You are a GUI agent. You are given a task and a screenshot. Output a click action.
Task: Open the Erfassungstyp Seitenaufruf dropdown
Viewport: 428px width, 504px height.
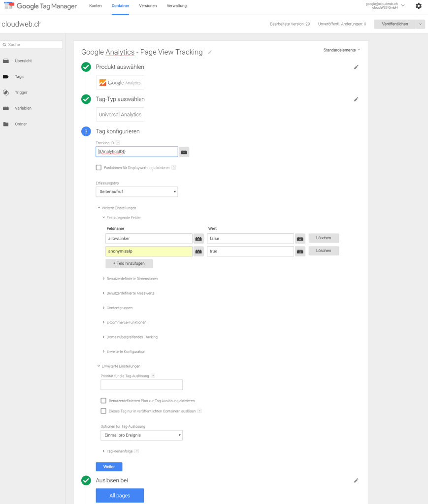pyautogui.click(x=136, y=191)
